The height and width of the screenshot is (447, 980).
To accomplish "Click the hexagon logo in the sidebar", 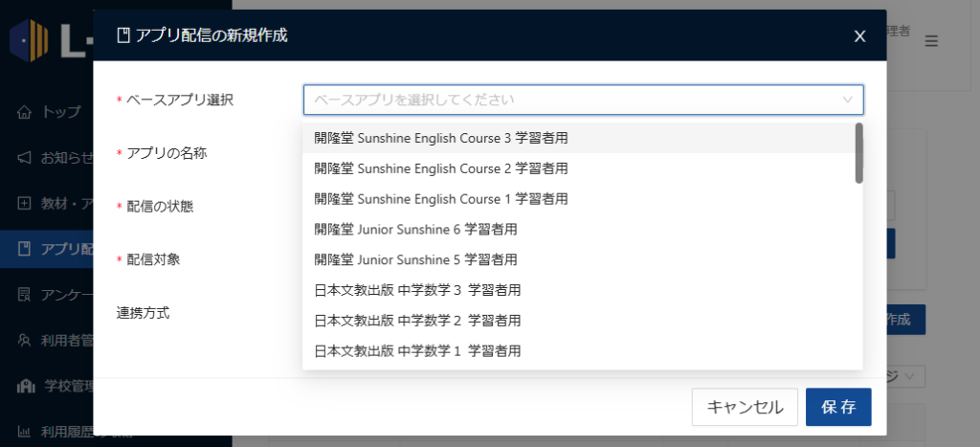I will click(x=30, y=40).
